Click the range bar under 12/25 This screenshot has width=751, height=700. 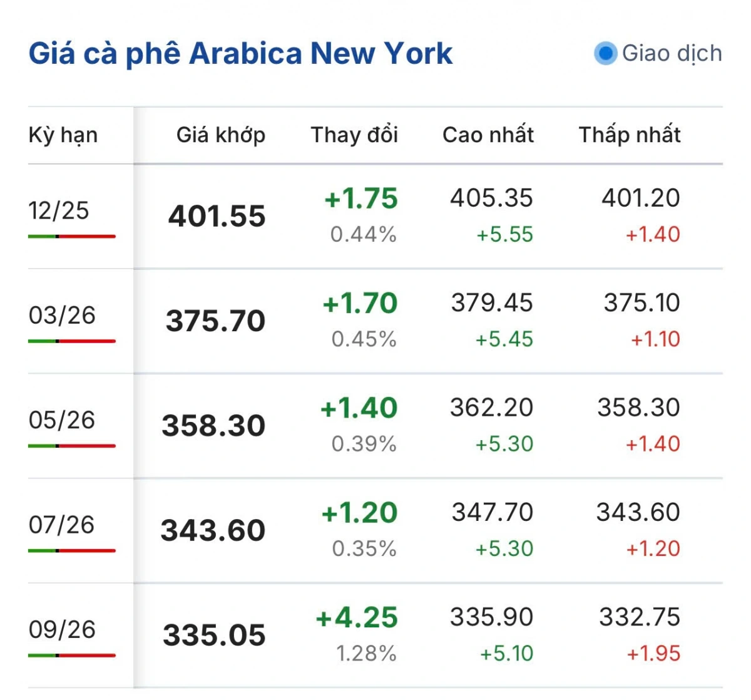point(72,237)
